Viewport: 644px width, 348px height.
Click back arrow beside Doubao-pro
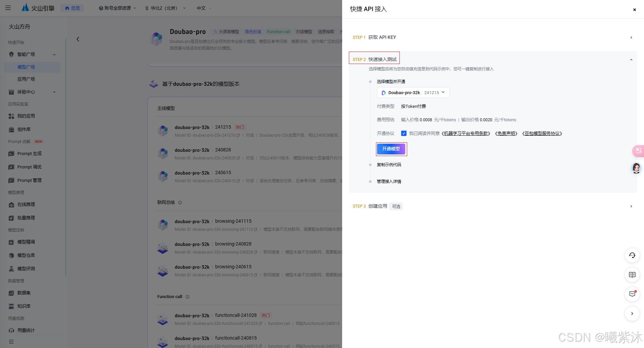pyautogui.click(x=78, y=39)
